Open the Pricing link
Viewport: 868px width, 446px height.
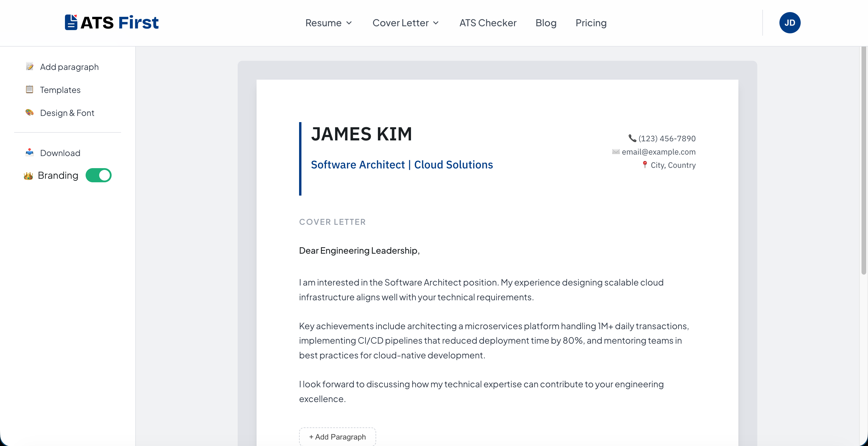[591, 23]
